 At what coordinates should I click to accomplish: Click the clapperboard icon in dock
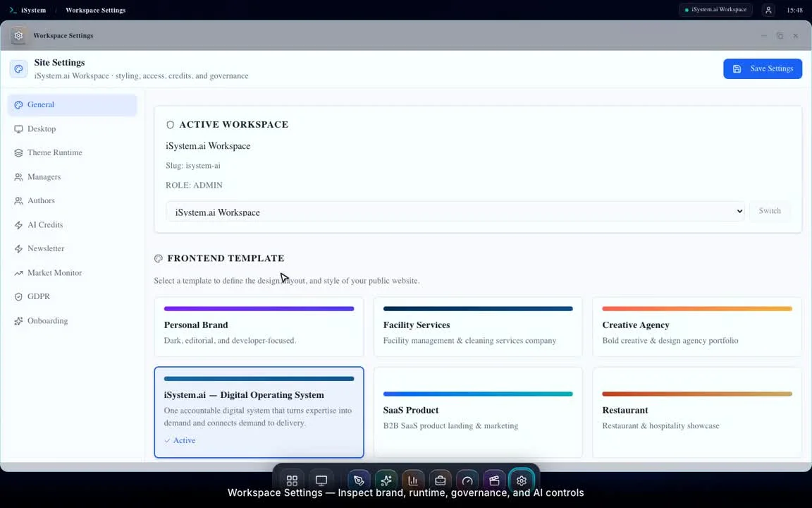pyautogui.click(x=494, y=480)
